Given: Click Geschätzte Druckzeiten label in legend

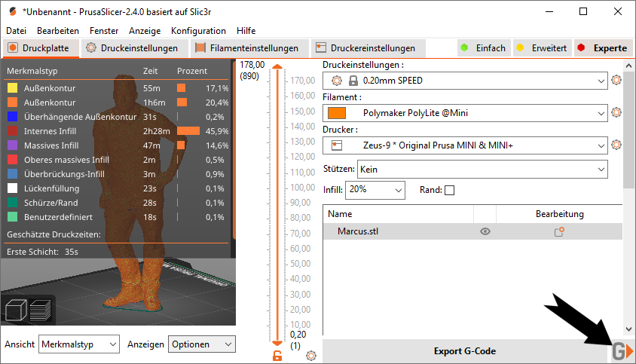Looking at the screenshot, I should 54,234.
